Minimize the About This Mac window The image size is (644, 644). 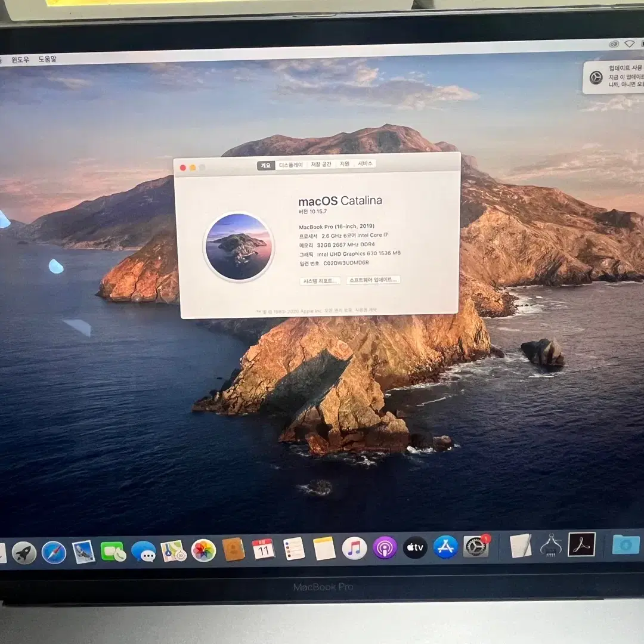point(193,168)
